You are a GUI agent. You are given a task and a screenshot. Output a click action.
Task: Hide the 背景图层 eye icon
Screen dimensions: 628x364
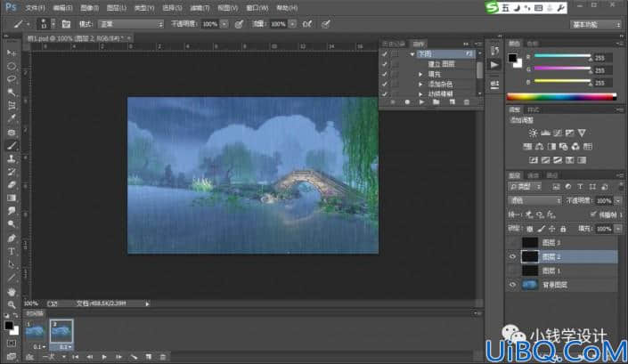click(513, 285)
